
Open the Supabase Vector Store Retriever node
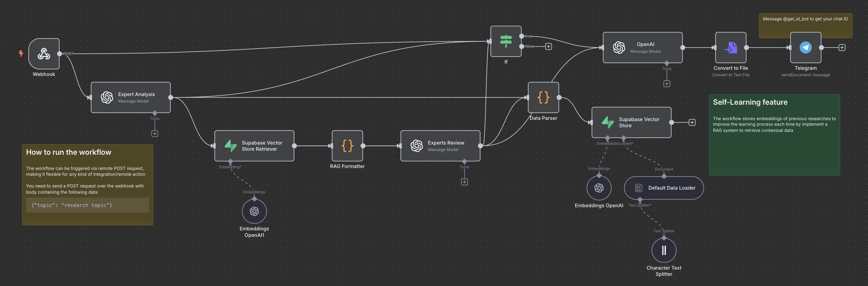254,146
